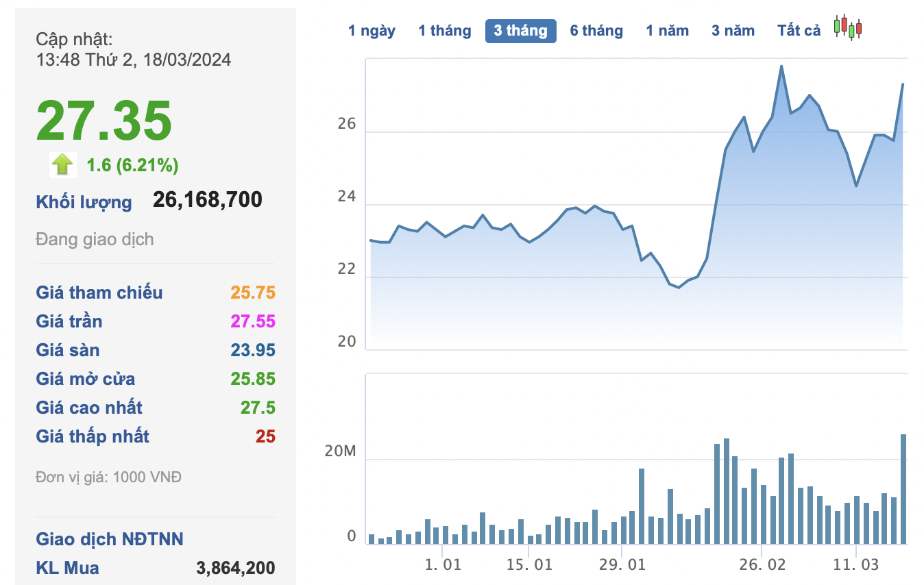Screen dimensions: 924x585
Task: Click the price axis label 24
Action: (348, 197)
